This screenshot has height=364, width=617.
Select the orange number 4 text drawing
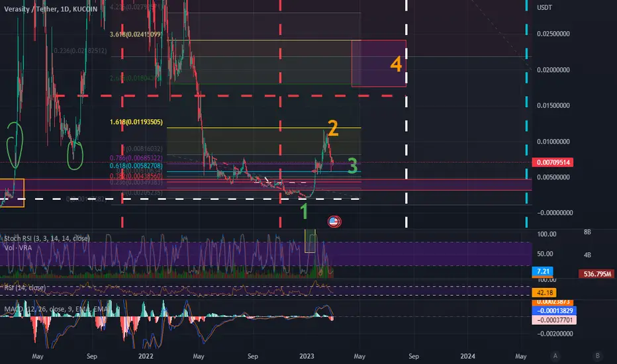point(397,64)
